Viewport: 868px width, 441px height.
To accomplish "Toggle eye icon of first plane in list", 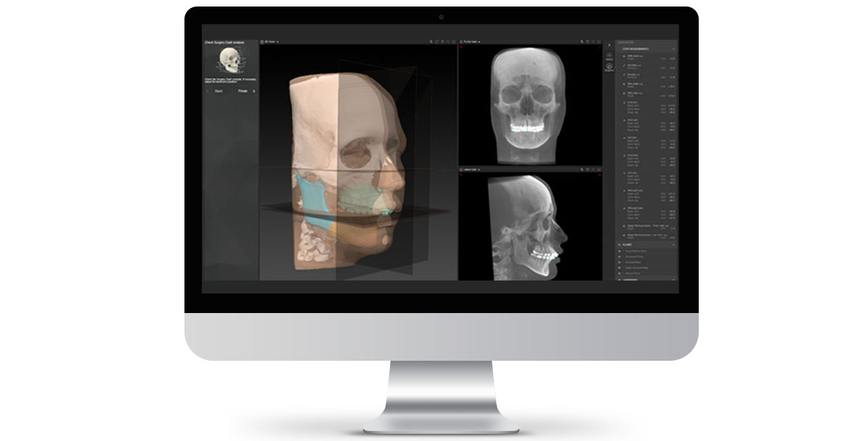I will pyautogui.click(x=620, y=252).
